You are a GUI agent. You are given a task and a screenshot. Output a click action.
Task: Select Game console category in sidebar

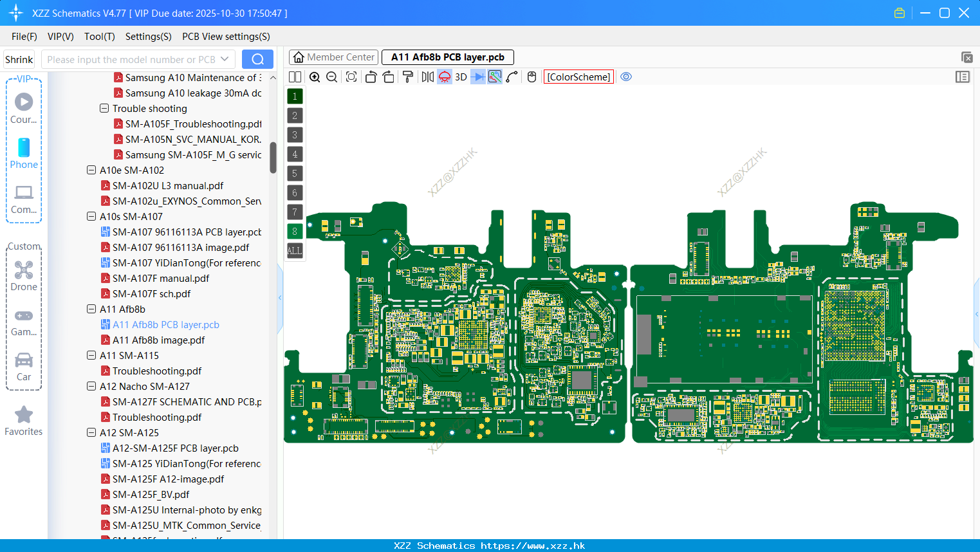[24, 322]
